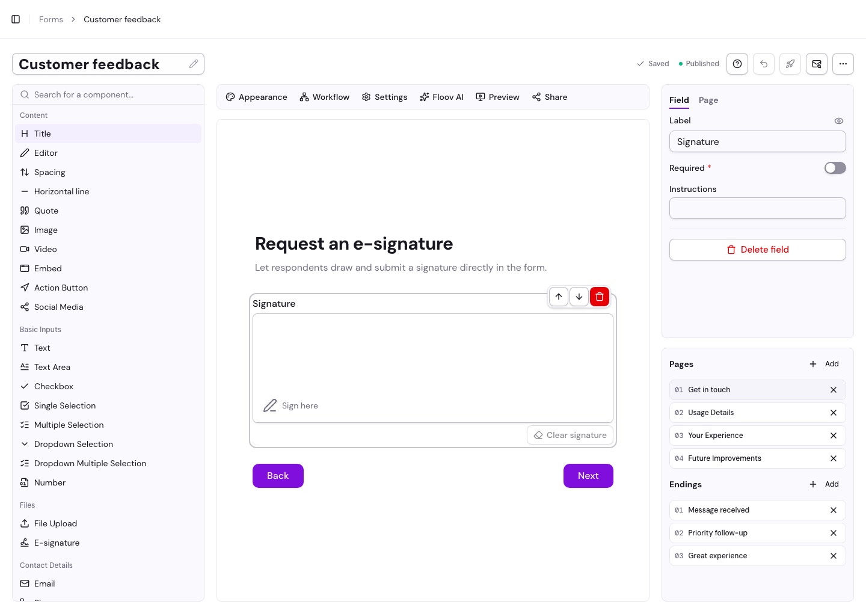Add a Social Media component

(x=108, y=307)
